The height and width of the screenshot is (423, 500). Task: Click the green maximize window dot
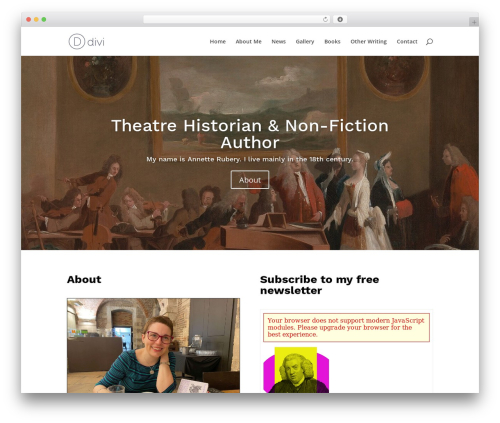pyautogui.click(x=44, y=19)
